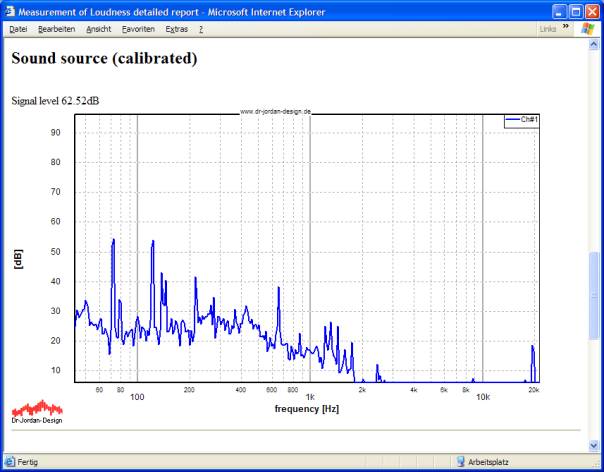Open the Bearbeiten menu
Viewport: 604px width, 472px height.
[58, 29]
